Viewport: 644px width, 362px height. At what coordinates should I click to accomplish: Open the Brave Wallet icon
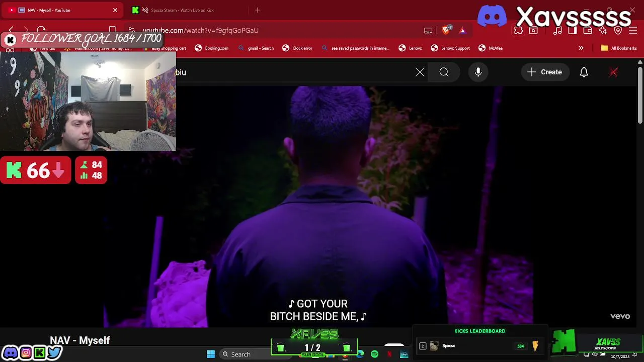click(x=588, y=30)
